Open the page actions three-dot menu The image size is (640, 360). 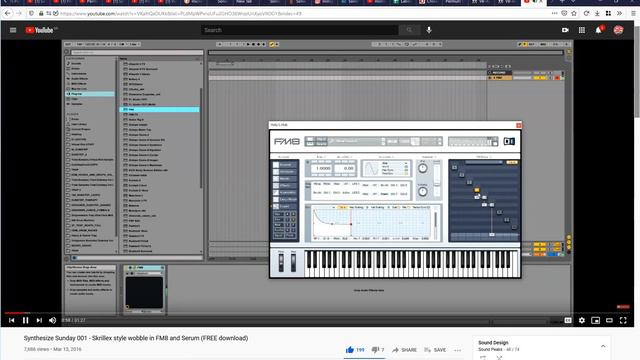(x=554, y=13)
